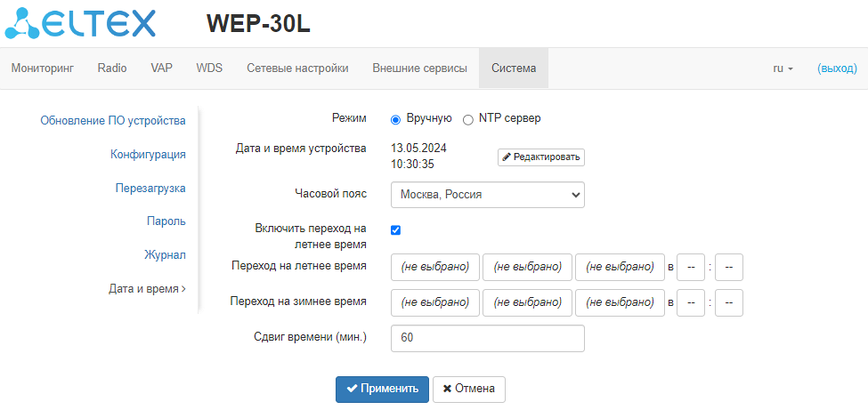Uncheck the daylight saving time checkbox
The height and width of the screenshot is (410, 868).
click(x=396, y=229)
